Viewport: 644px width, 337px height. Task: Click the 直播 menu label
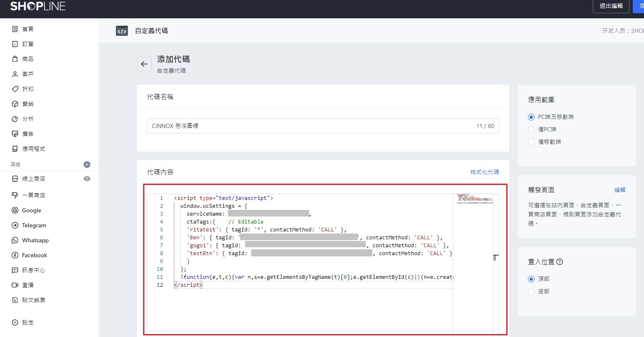coord(28,285)
